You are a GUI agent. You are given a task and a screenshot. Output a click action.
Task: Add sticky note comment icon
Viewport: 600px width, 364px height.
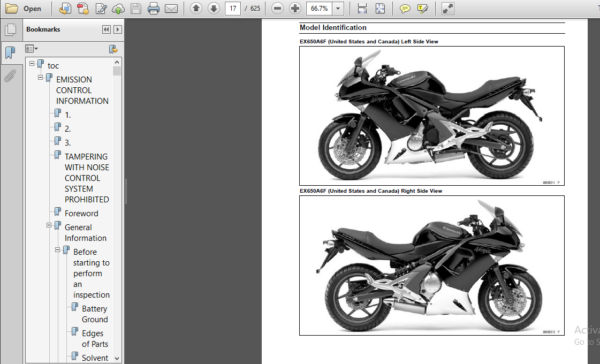pyautogui.click(x=405, y=8)
